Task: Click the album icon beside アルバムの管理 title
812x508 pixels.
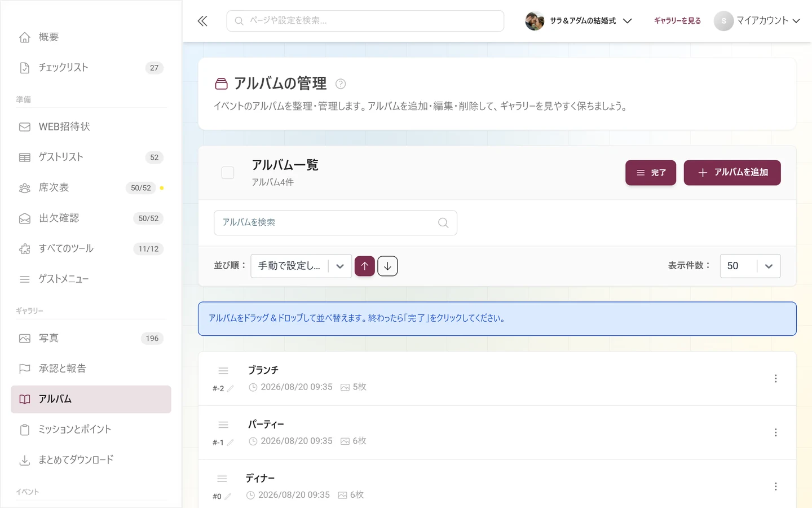Action: coord(221,84)
